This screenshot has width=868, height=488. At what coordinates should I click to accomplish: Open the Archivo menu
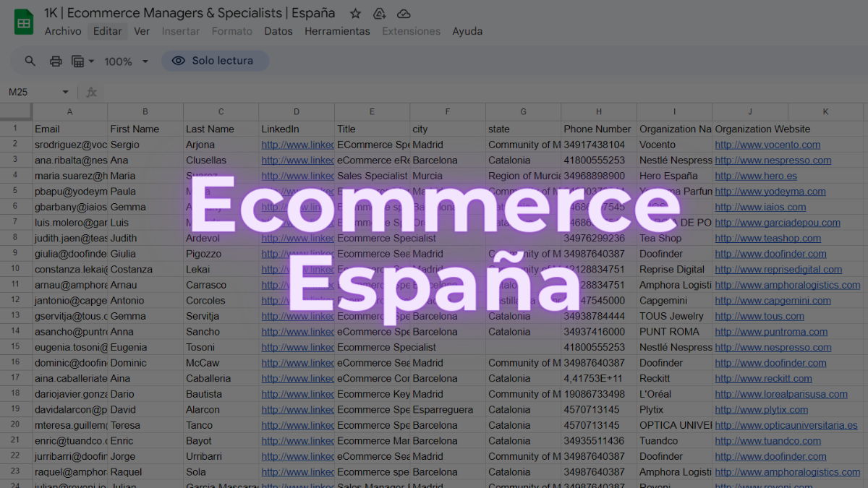pyautogui.click(x=63, y=31)
